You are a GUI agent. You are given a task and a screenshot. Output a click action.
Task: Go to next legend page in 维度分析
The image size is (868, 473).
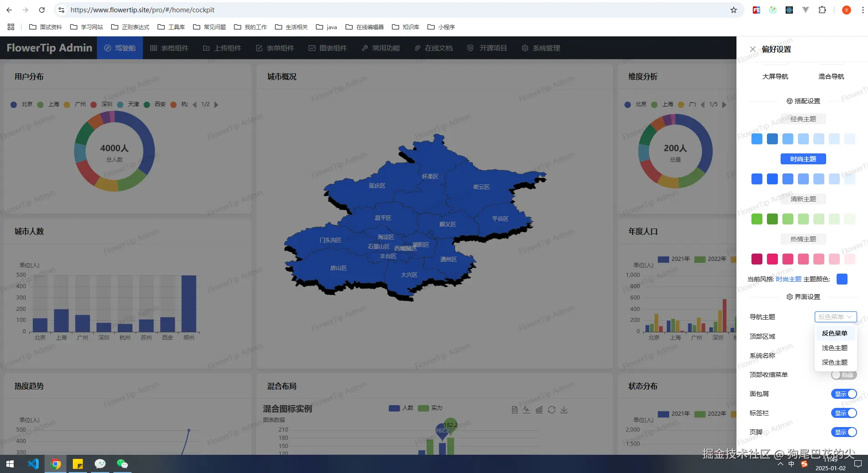click(724, 104)
